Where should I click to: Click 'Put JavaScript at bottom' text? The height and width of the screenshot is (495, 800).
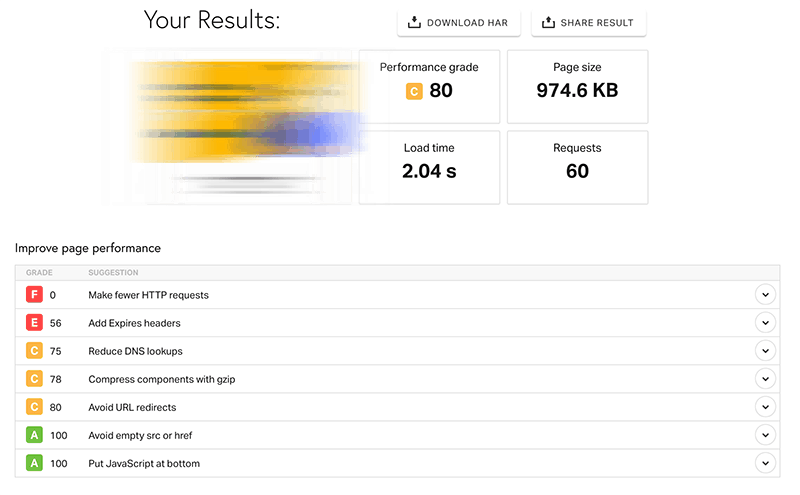click(x=144, y=463)
